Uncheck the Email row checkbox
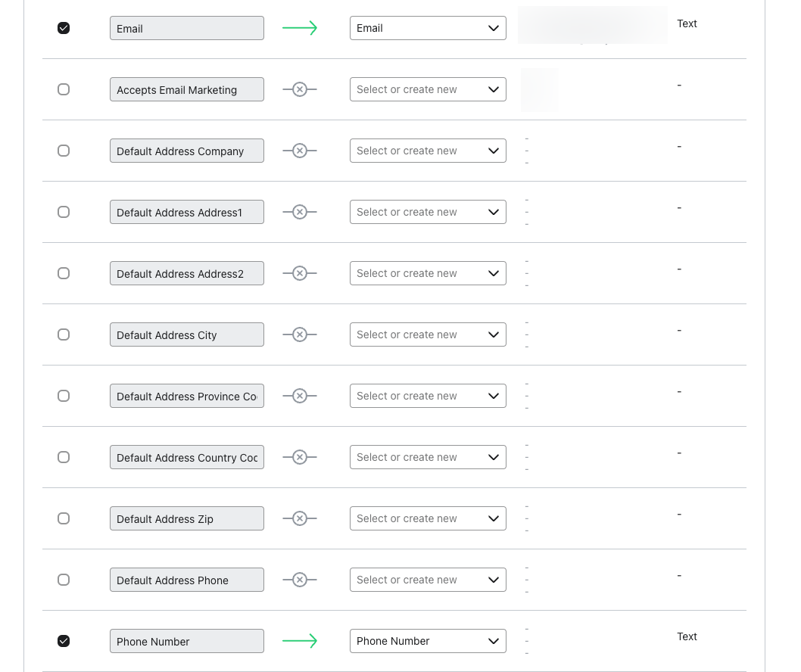This screenshot has width=801, height=672. click(x=64, y=28)
